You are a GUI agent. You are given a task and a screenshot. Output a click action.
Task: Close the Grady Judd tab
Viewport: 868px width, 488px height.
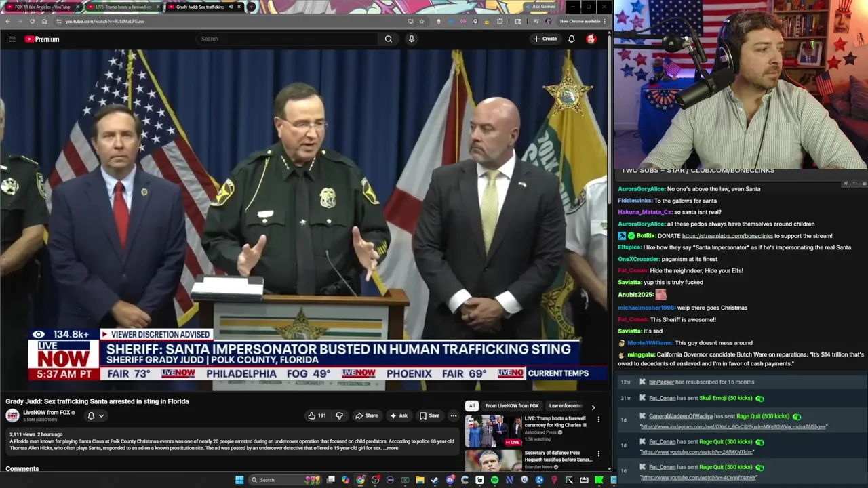(239, 7)
